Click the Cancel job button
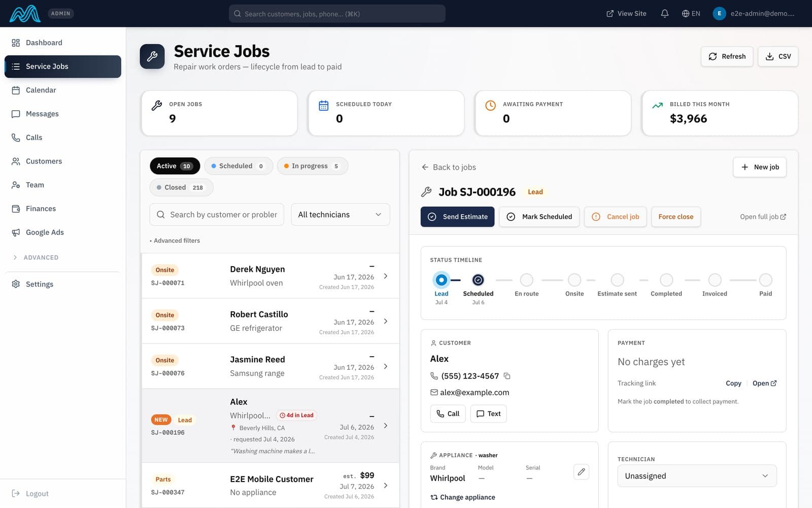The width and height of the screenshot is (812, 508). pos(615,216)
